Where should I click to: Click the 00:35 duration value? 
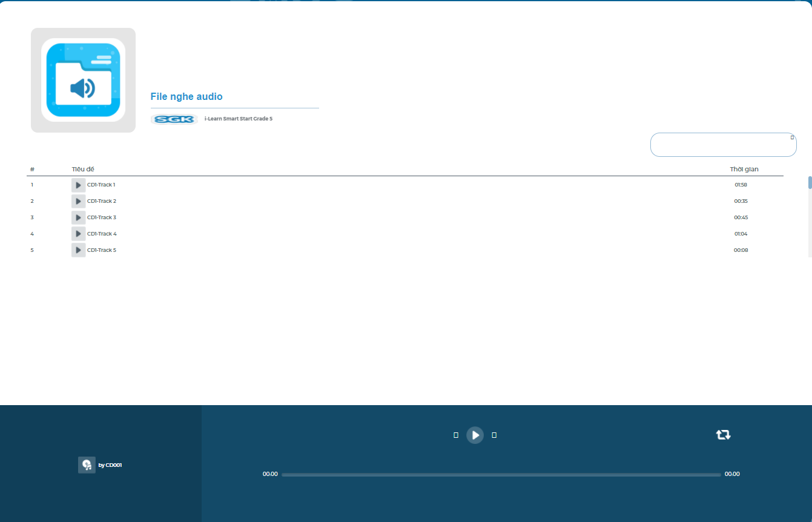coord(741,201)
